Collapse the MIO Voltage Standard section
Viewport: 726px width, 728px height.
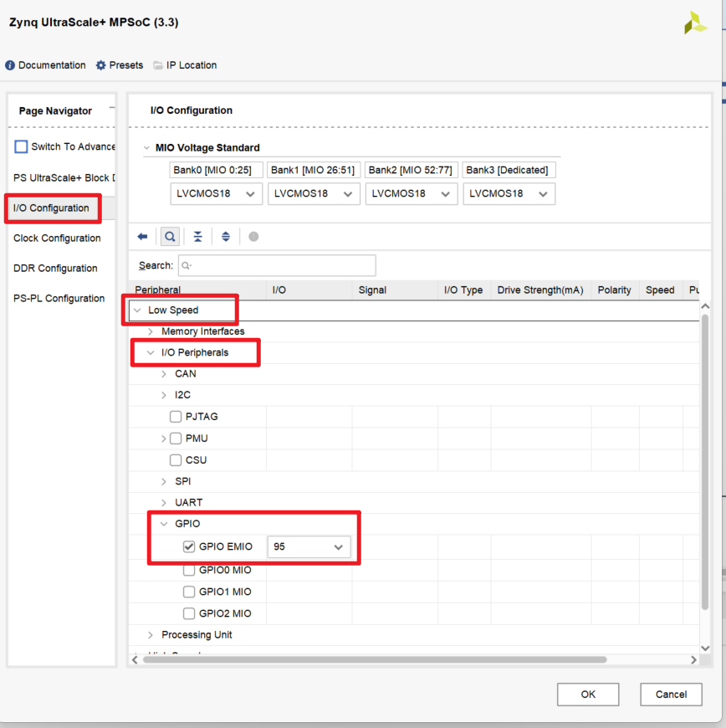[x=146, y=147]
